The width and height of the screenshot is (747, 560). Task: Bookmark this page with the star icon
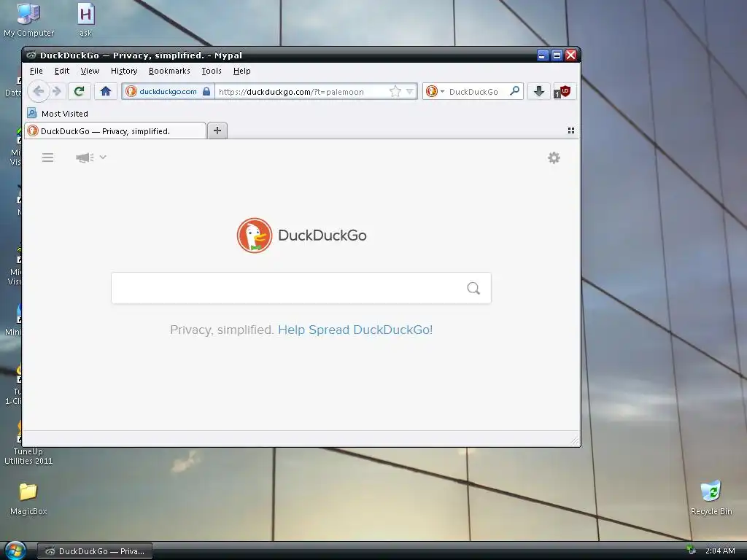pos(395,91)
